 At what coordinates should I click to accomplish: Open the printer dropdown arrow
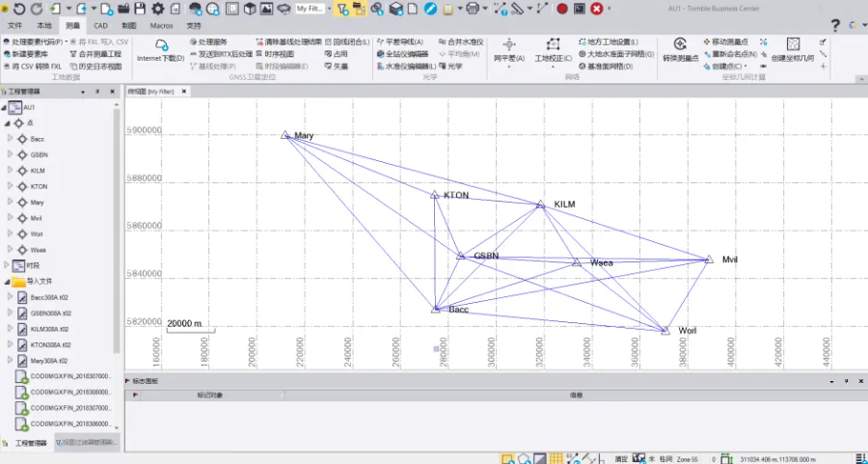coord(484,9)
